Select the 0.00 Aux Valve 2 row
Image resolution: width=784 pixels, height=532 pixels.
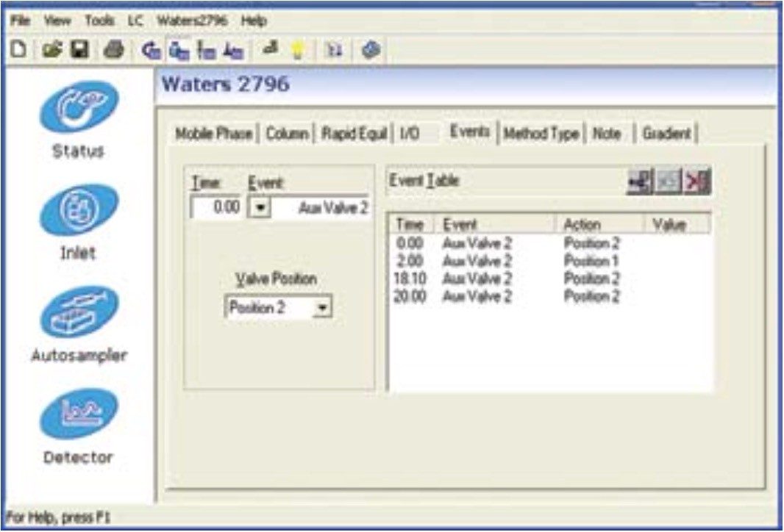550,244
